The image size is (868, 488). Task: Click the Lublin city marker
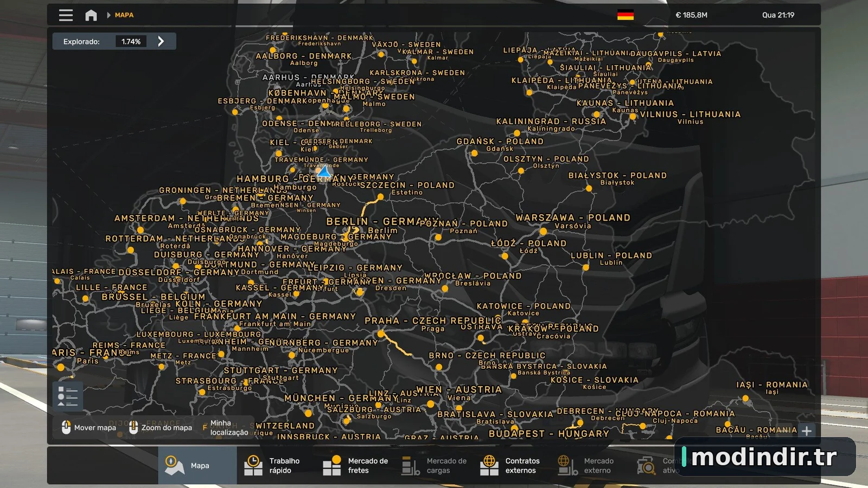tap(585, 267)
